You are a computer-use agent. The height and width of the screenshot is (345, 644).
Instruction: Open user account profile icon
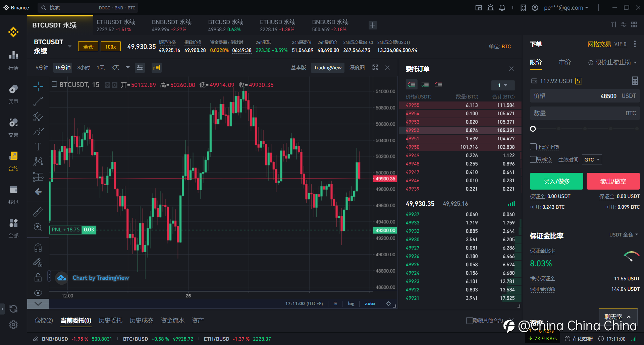(x=535, y=8)
